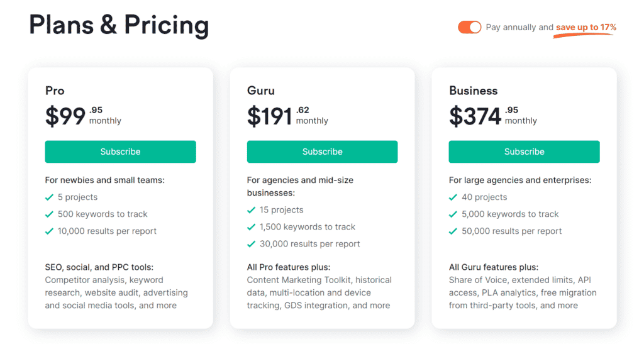Viewport: 644px width, 344px height.
Task: Click checkmark beside '1,500 keywords to track'
Action: (252, 227)
